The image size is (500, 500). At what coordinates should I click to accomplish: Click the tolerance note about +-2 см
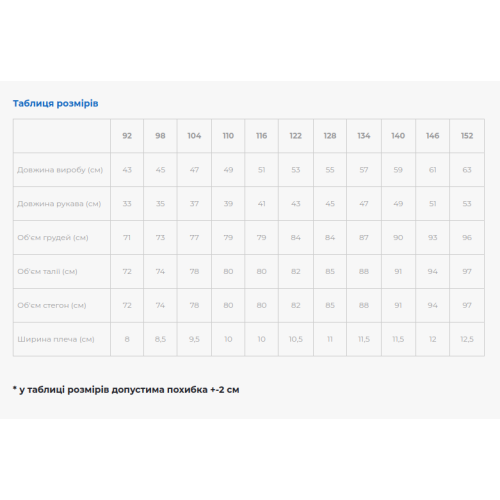126,390
